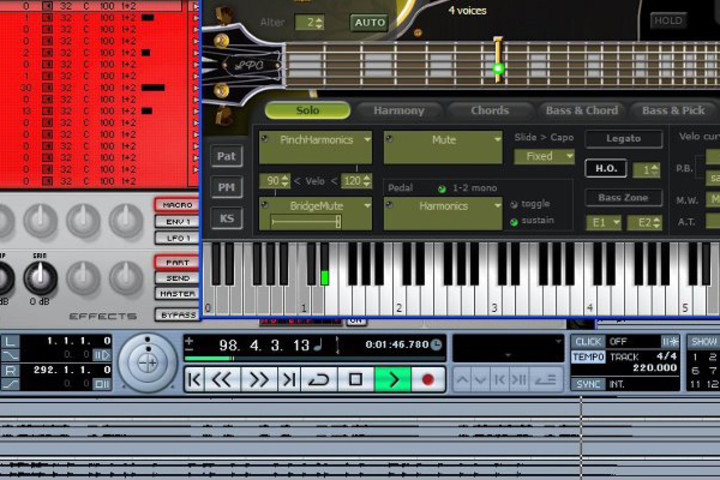Open the Mute effect dropdown
Image resolution: width=720 pixels, height=480 pixels.
tap(497, 139)
